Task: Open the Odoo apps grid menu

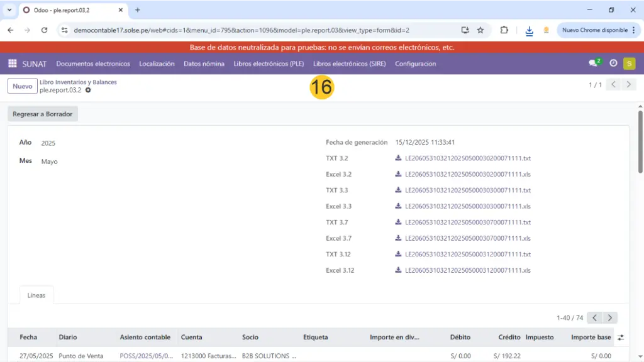Action: click(x=12, y=63)
